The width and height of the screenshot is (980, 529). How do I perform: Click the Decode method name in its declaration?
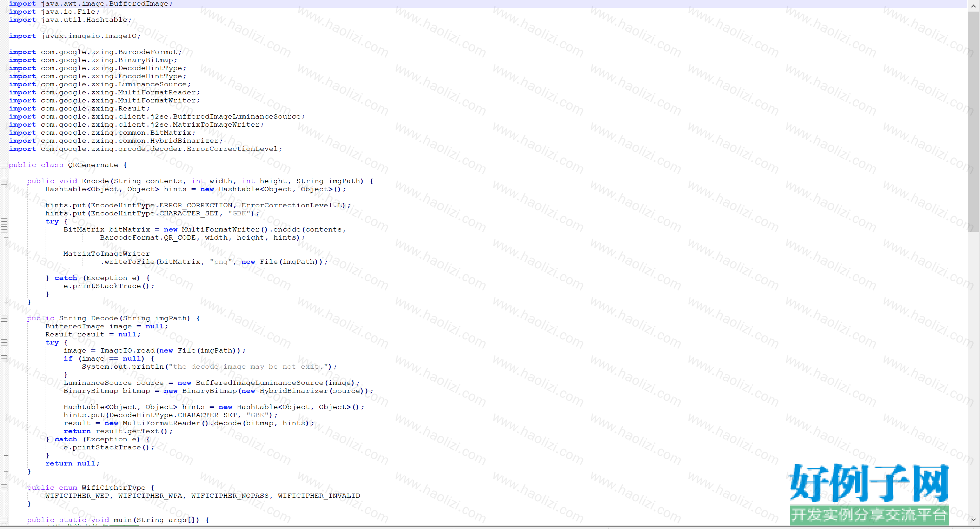click(x=104, y=318)
